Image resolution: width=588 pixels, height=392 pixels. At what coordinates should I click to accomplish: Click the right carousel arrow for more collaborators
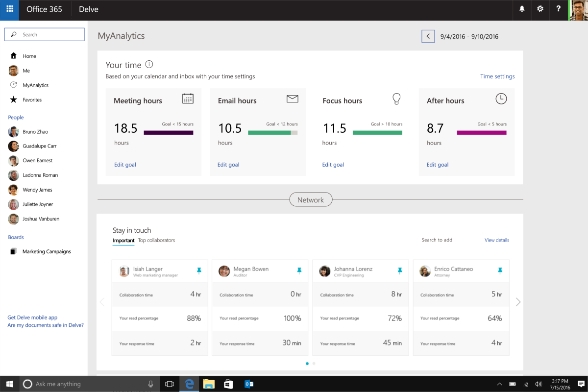coord(518,302)
